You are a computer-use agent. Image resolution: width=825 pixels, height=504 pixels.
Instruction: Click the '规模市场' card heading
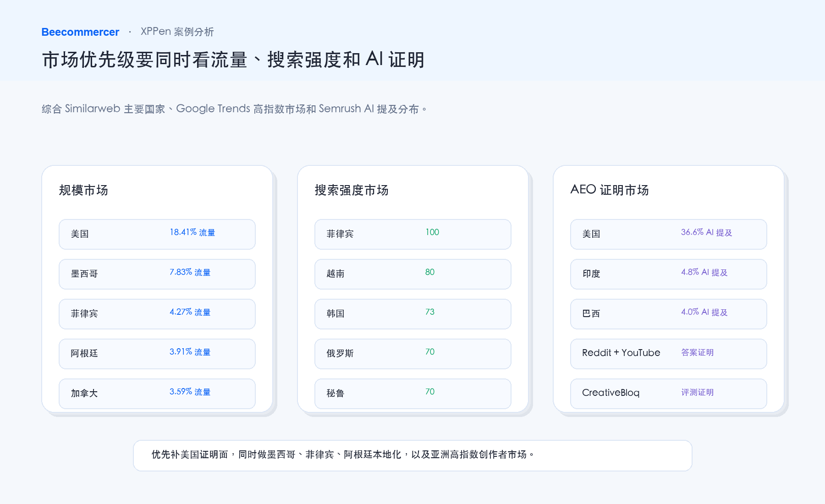pos(83,190)
